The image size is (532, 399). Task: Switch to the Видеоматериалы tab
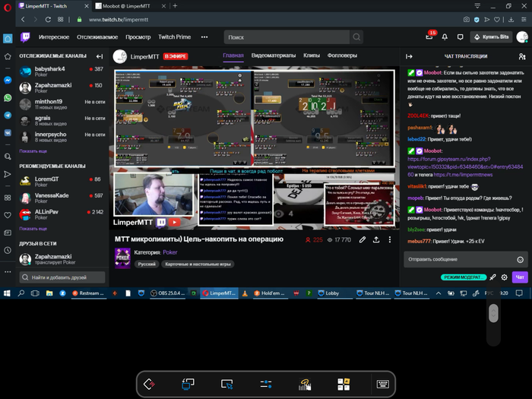click(274, 55)
